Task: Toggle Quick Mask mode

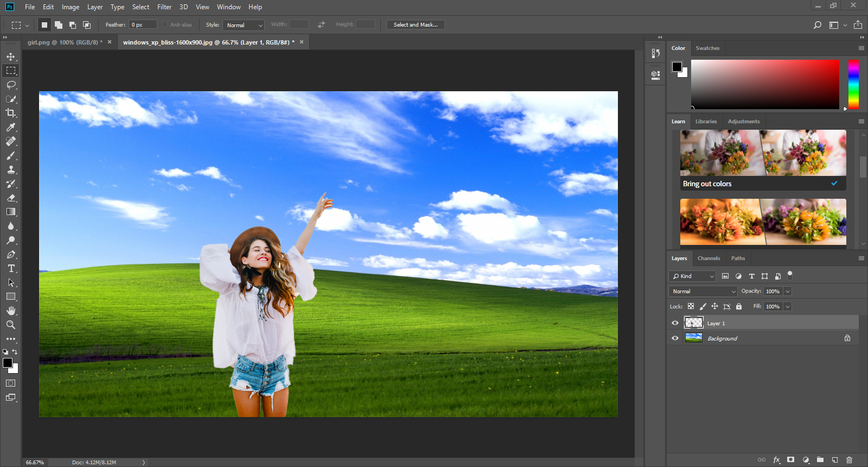Action: [11, 383]
